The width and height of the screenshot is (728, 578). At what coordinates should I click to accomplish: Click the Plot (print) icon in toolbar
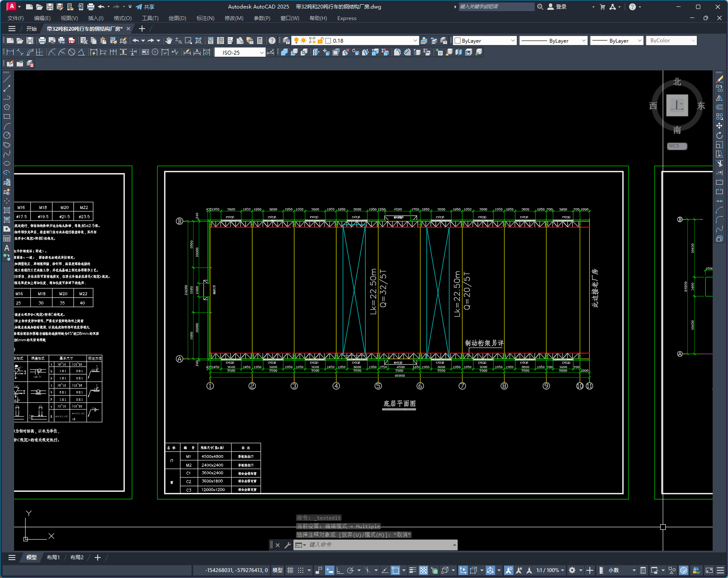point(42,41)
